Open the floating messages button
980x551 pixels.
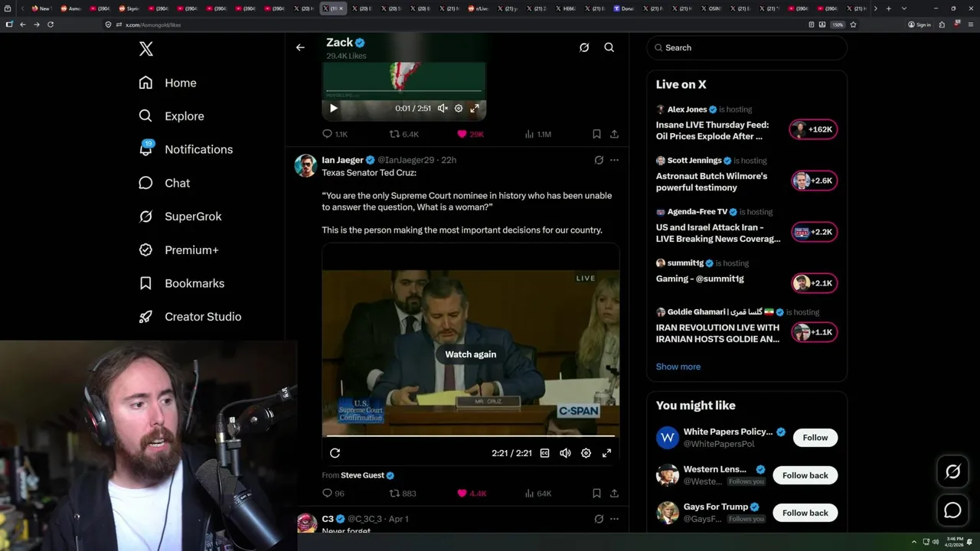pos(953,510)
